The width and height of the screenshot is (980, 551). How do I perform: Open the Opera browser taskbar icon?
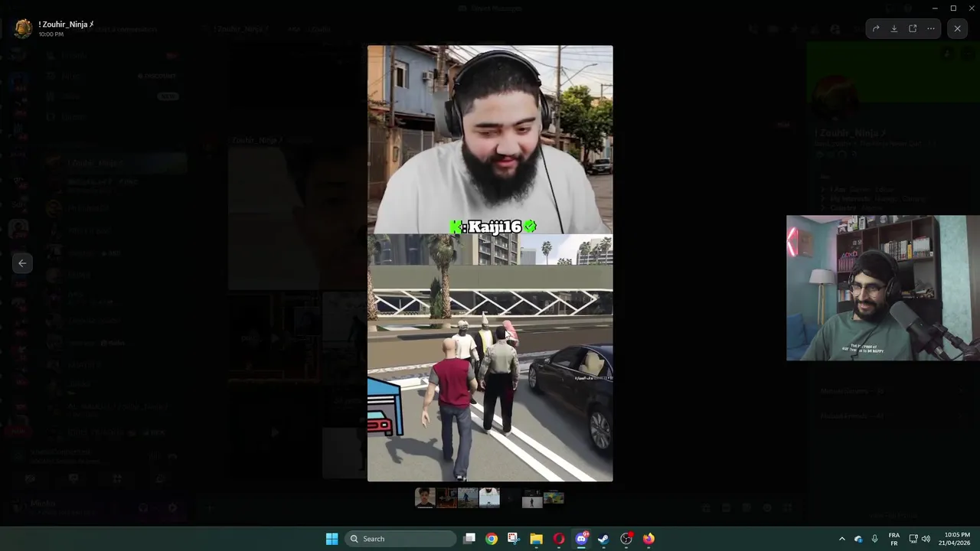559,539
